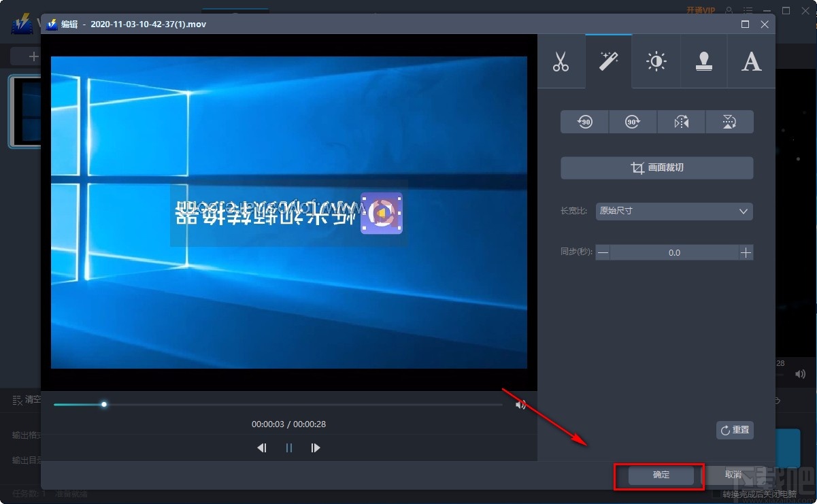Confirm edits with the 确定 button
Image resolution: width=817 pixels, height=504 pixels.
(x=658, y=475)
